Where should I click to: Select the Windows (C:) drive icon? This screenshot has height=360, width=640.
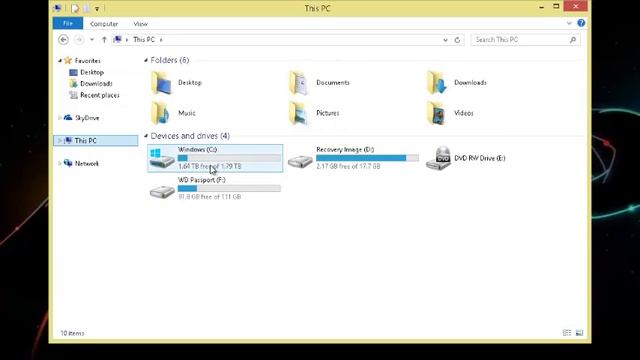162,158
